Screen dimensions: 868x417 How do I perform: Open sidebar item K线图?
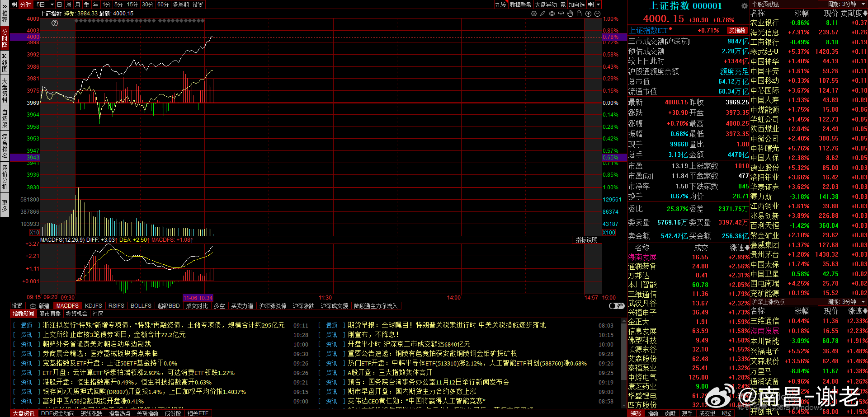(x=5, y=63)
